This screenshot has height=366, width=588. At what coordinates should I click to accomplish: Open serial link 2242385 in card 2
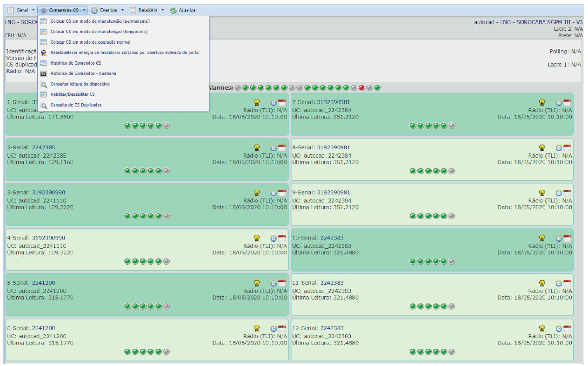pyautogui.click(x=43, y=147)
